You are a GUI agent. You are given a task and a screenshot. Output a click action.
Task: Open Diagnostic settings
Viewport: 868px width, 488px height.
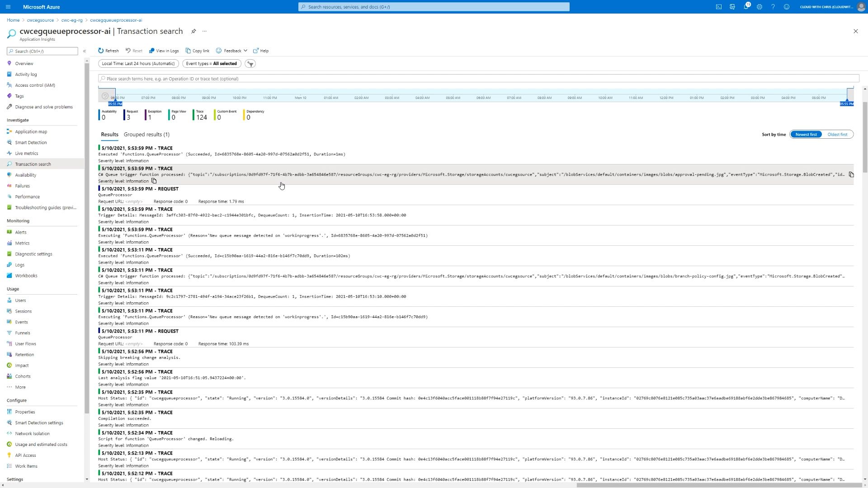click(x=33, y=254)
